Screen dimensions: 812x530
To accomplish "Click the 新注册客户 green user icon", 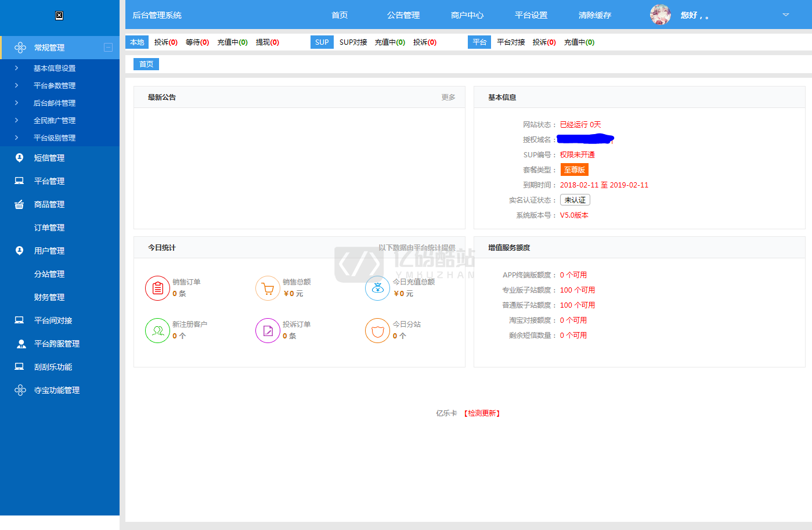I will coord(157,330).
